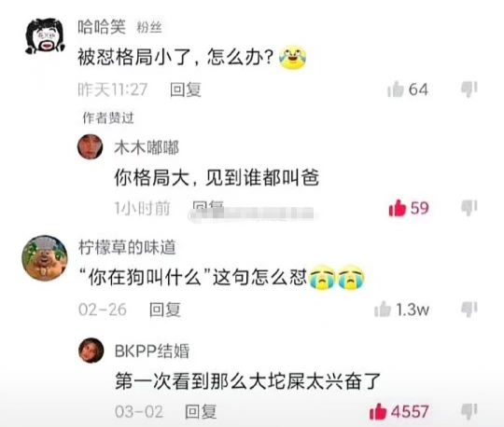Open username 哈哈笑 profile link
Screen dimensions: 504x427
[x=102, y=27]
